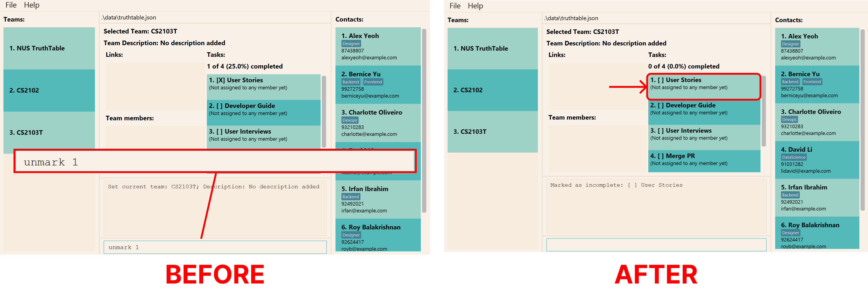Viewport: 868px width, 294px height.
Task: Click User Interviews task in AFTER window
Action: point(704,137)
